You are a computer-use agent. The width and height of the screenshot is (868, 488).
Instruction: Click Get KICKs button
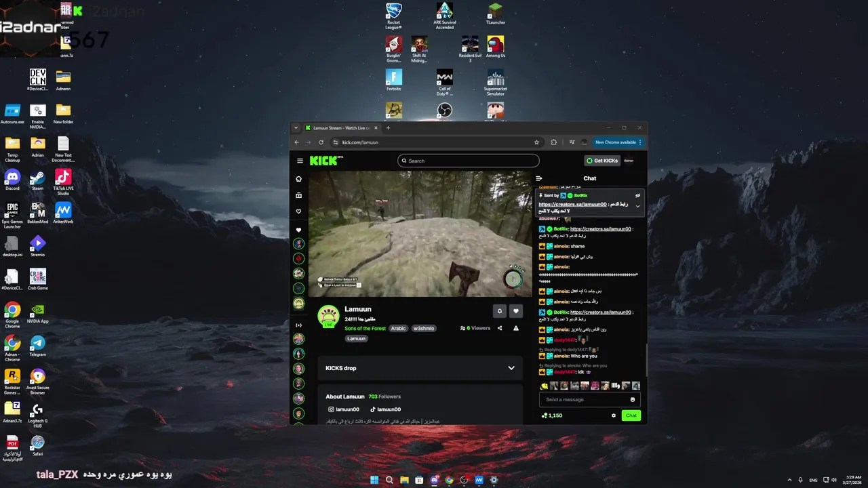coord(602,161)
